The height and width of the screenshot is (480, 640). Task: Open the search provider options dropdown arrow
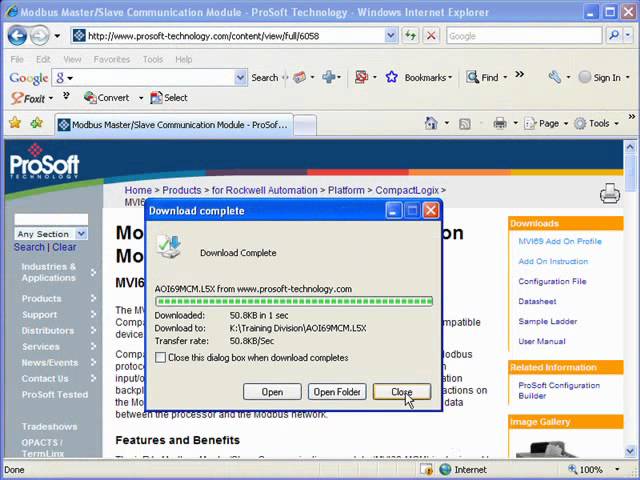point(628,36)
